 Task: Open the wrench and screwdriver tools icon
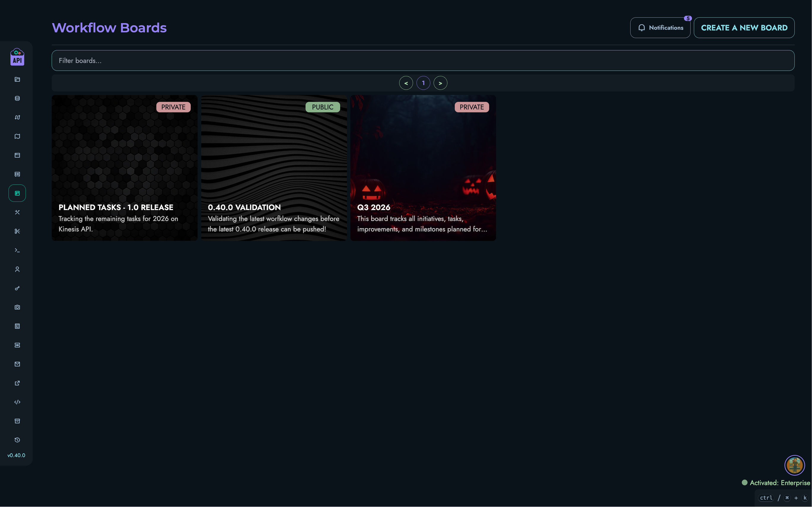[17, 212]
